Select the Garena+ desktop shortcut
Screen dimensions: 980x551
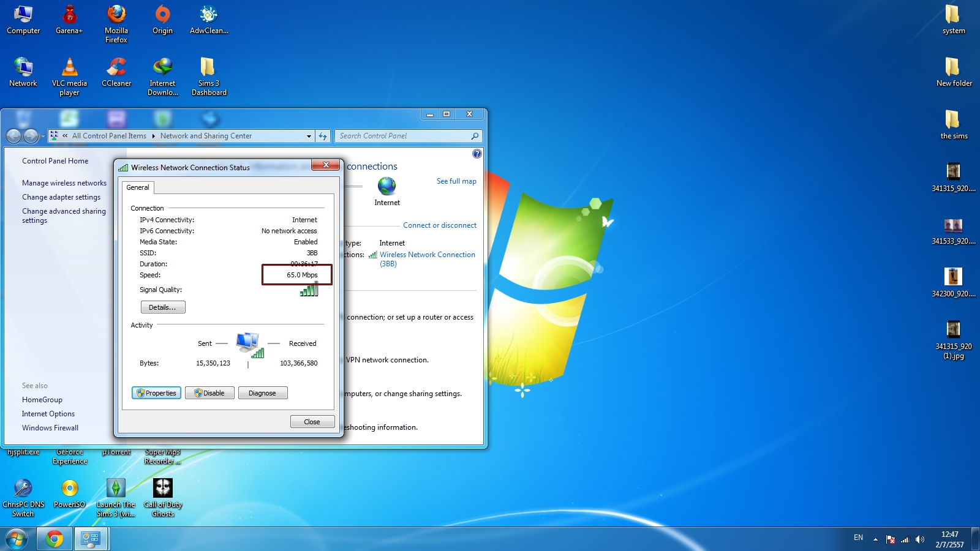69,20
